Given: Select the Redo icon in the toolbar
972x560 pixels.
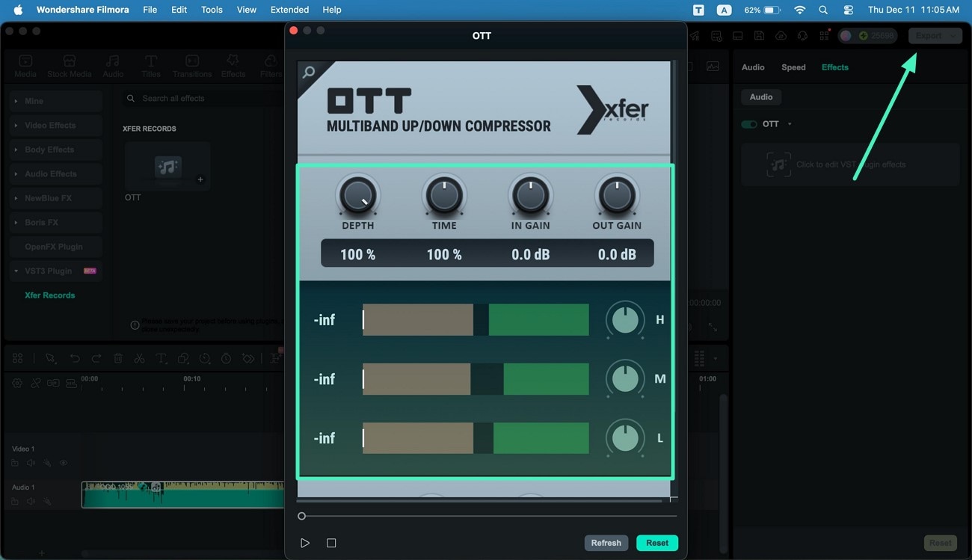Looking at the screenshot, I should point(96,359).
